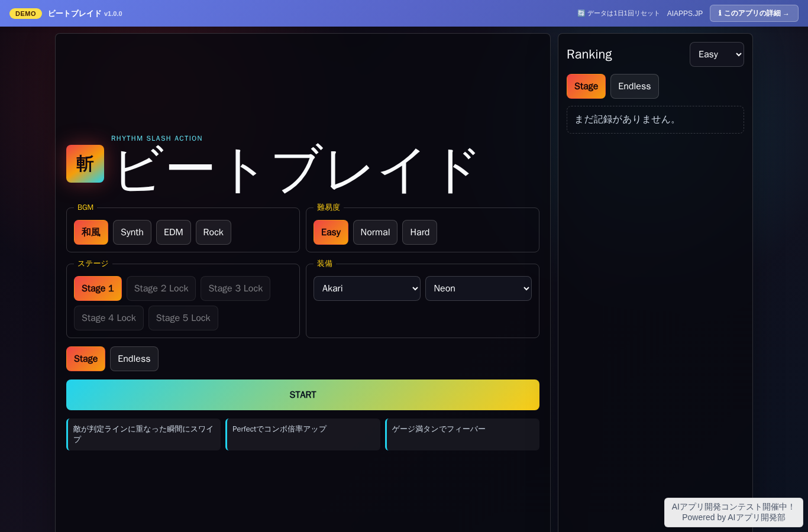Click the large ビートブレイド title
This screenshot has width=808, height=532.
pyautogui.click(x=296, y=170)
